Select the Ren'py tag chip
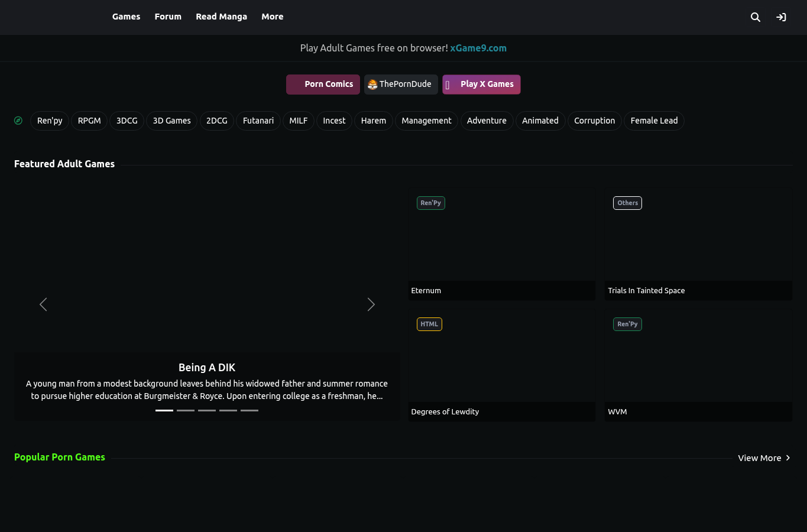 pyautogui.click(x=50, y=121)
